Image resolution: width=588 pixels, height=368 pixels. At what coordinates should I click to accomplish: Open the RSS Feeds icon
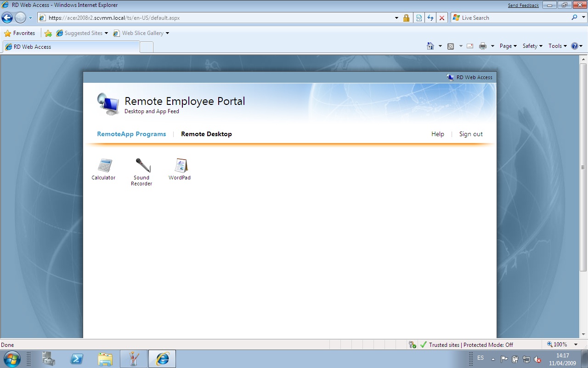click(451, 46)
